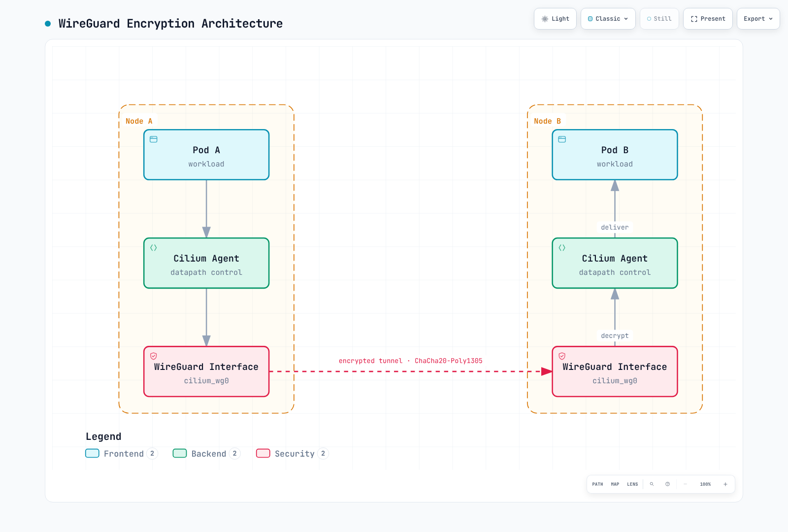The image size is (788, 532).
Task: Click code icon in Node B Cilium Agent
Action: (x=562, y=248)
